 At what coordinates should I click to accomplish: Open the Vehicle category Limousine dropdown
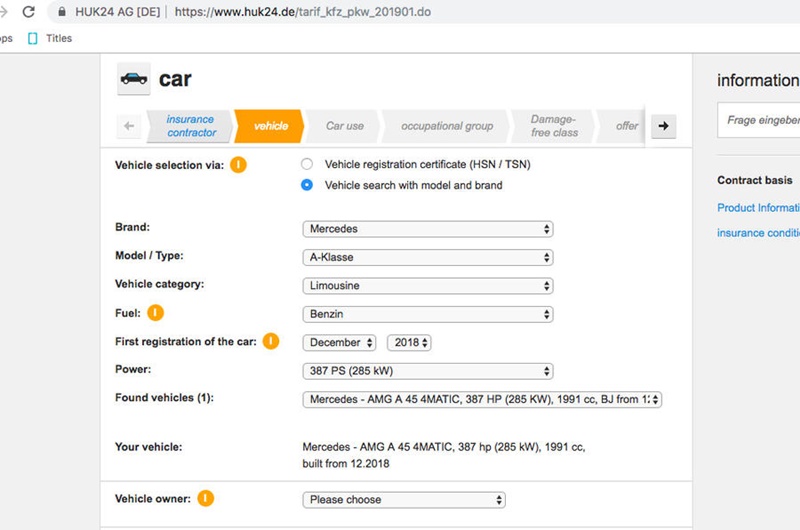427,286
